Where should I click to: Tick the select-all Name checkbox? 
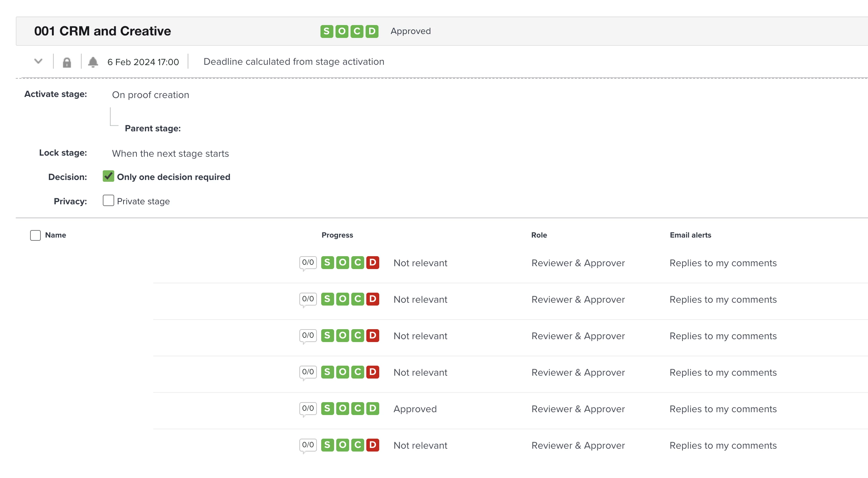tap(35, 235)
